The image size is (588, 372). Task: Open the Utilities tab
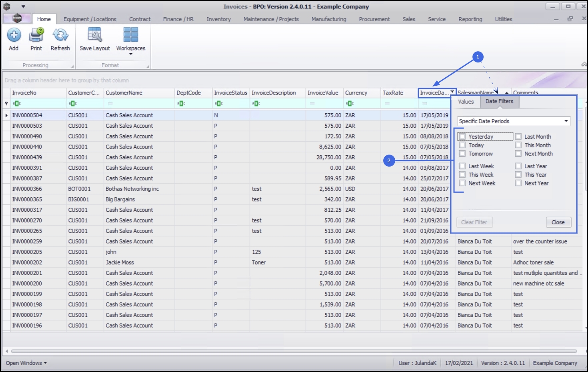[x=504, y=19]
